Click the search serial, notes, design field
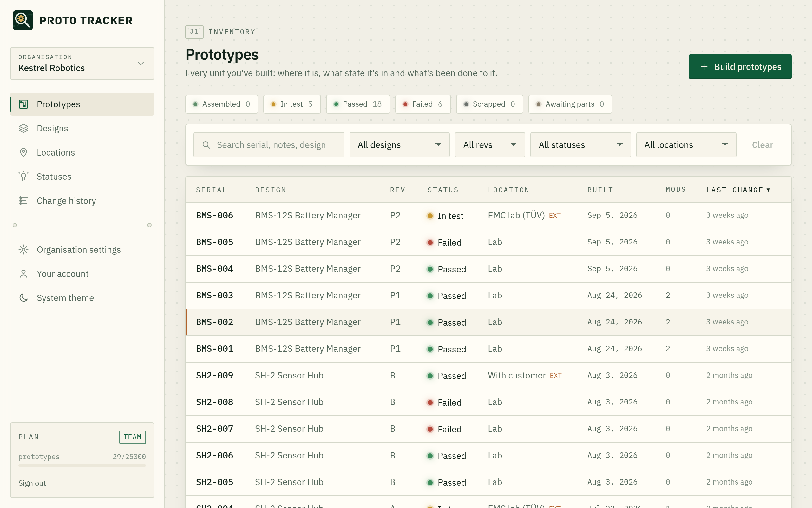 click(x=269, y=145)
